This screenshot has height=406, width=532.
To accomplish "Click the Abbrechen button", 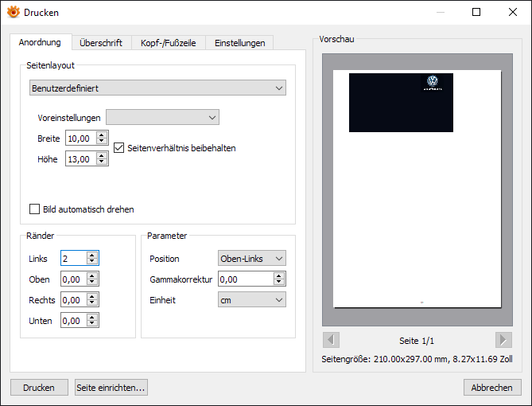I will [x=492, y=388].
